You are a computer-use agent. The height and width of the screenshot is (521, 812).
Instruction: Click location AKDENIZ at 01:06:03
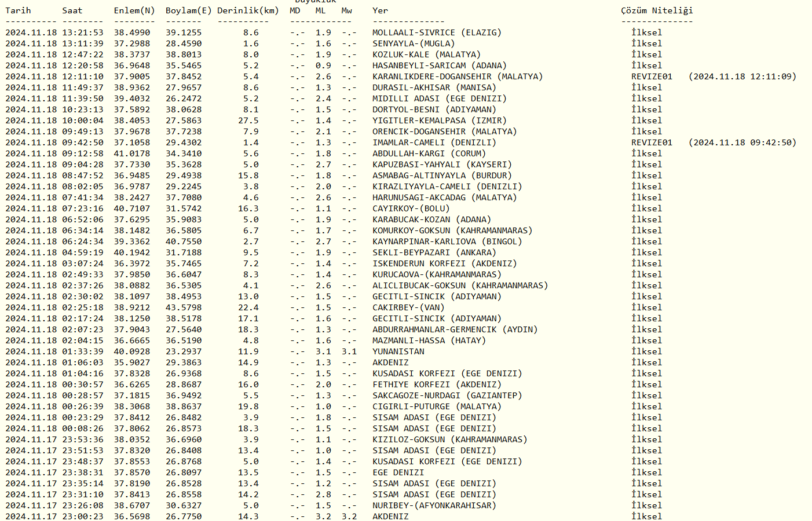pos(390,362)
